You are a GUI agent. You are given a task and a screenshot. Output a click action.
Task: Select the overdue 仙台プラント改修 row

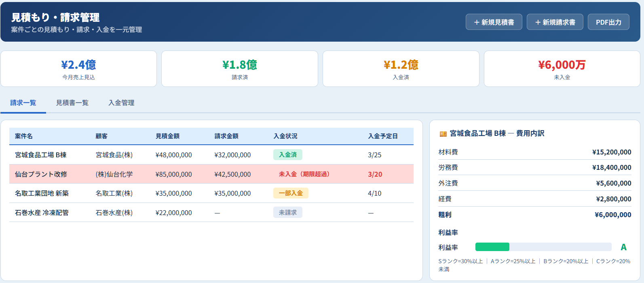click(41, 174)
